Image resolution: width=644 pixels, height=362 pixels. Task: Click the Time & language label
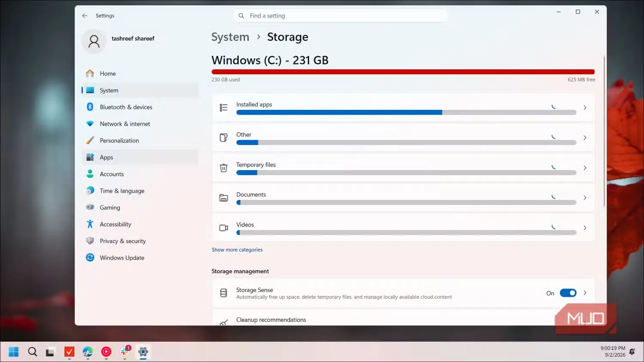(x=122, y=190)
